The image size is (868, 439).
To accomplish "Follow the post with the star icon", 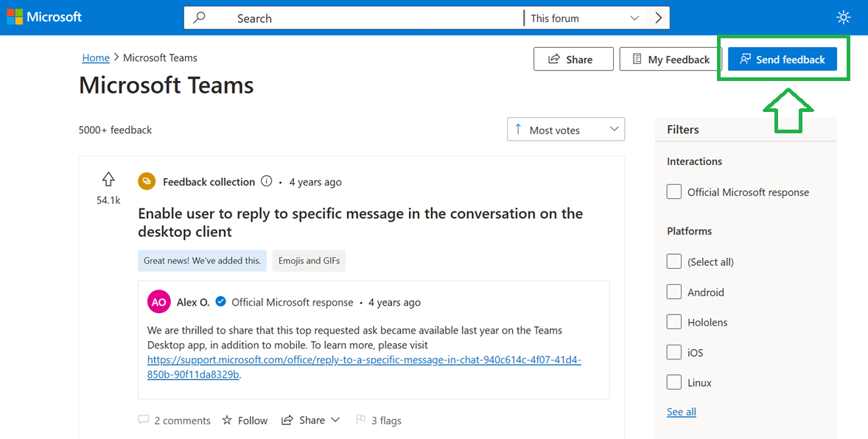I will click(x=245, y=421).
